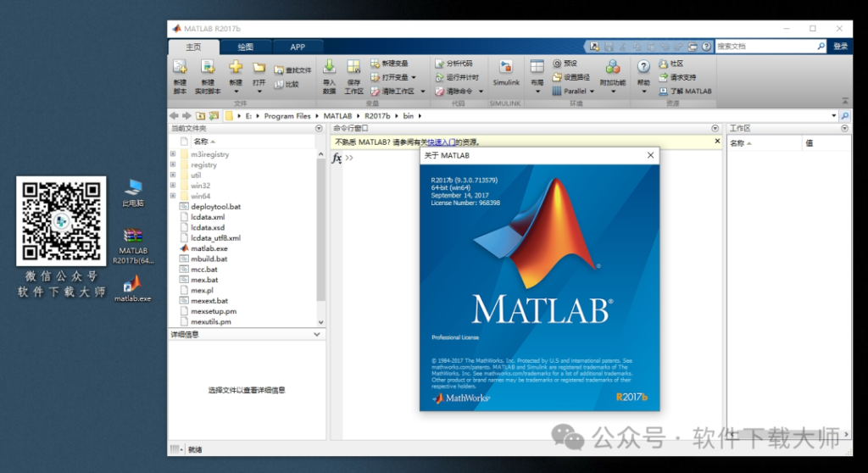Image resolution: width=868 pixels, height=473 pixels.
Task: Click the 搜索文档 search field
Action: coord(765,47)
